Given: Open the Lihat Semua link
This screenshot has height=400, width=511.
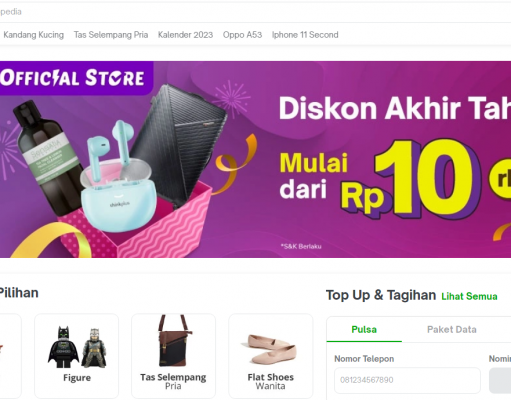Looking at the screenshot, I should coord(469,296).
